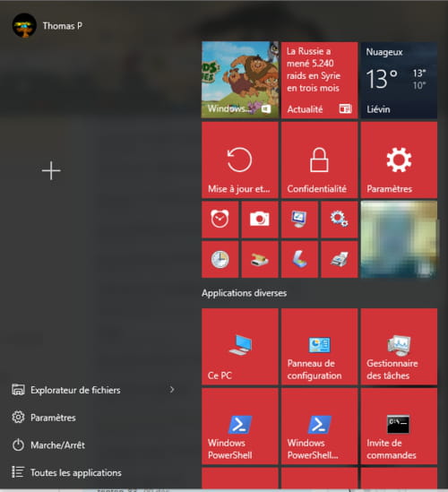This screenshot has height=492, width=448.
Task: Open the Mise à jour et... tile
Action: click(240, 160)
